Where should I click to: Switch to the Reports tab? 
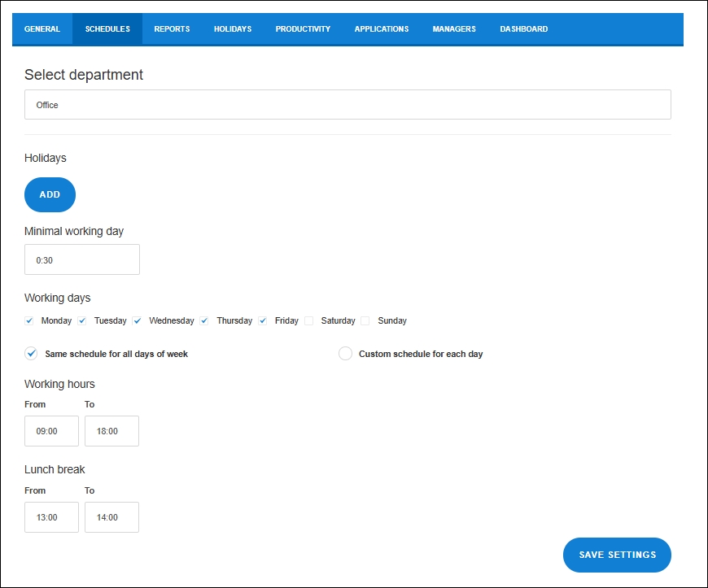[172, 29]
